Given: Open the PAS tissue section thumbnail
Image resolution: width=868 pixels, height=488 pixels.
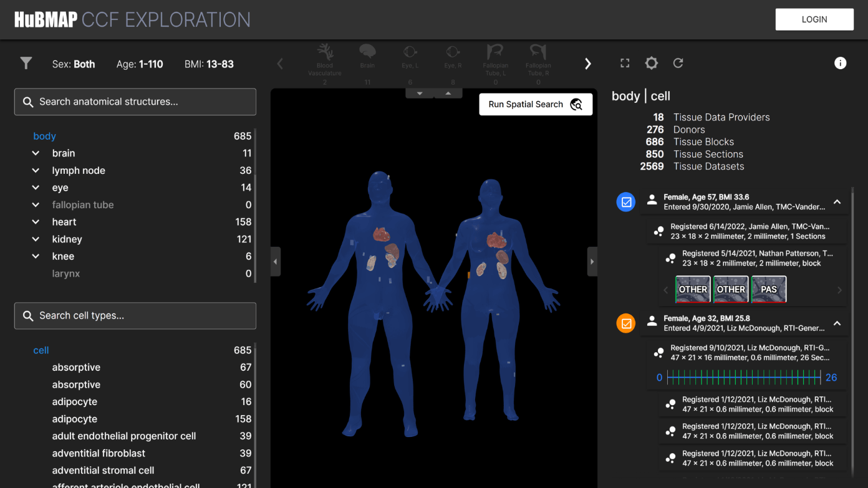Looking at the screenshot, I should [x=769, y=289].
